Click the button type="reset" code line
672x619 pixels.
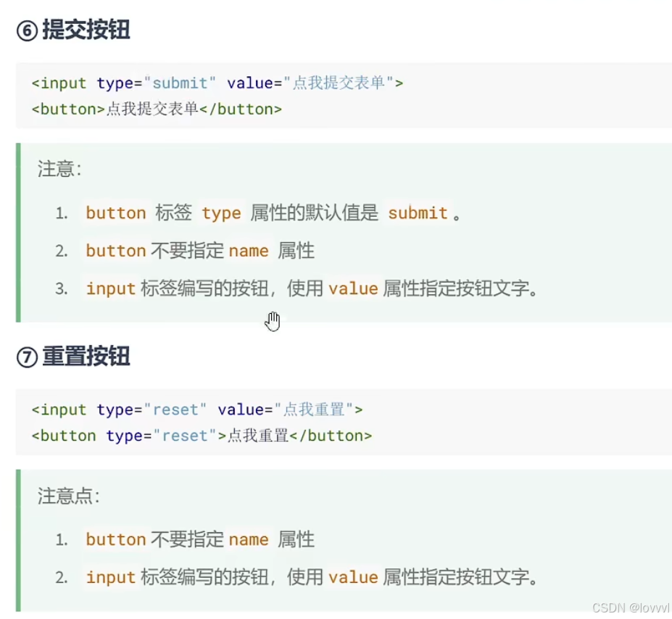click(x=202, y=436)
